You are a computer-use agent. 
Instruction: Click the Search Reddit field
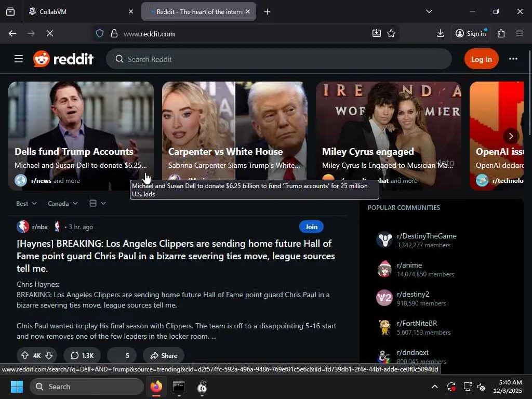coord(279,59)
